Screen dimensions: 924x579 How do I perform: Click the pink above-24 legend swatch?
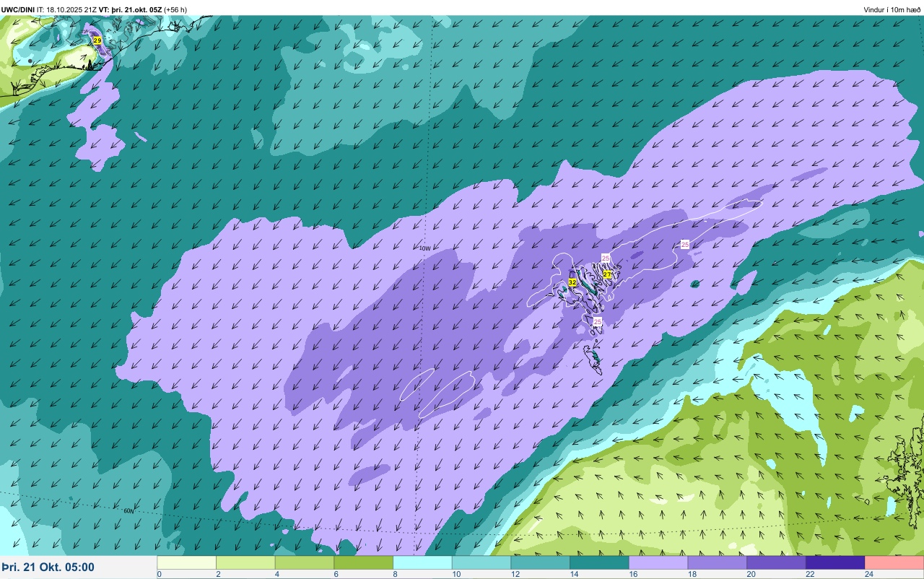tap(894, 563)
